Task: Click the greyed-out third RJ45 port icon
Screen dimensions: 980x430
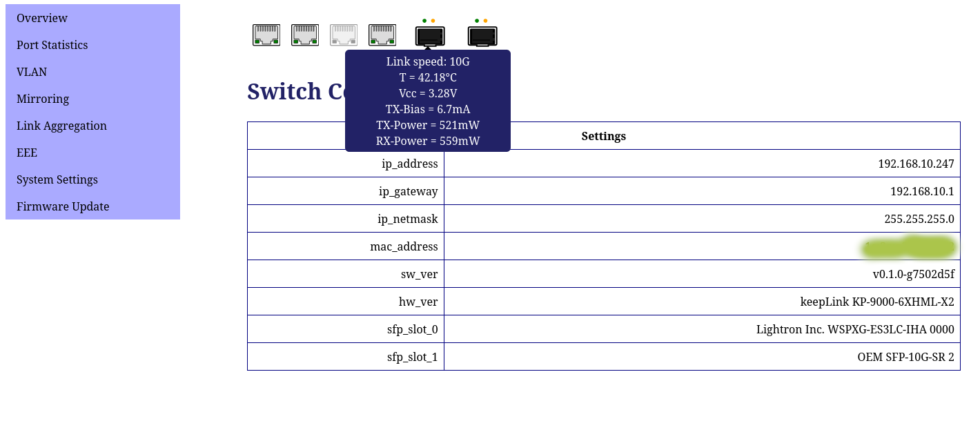Action: pos(344,35)
